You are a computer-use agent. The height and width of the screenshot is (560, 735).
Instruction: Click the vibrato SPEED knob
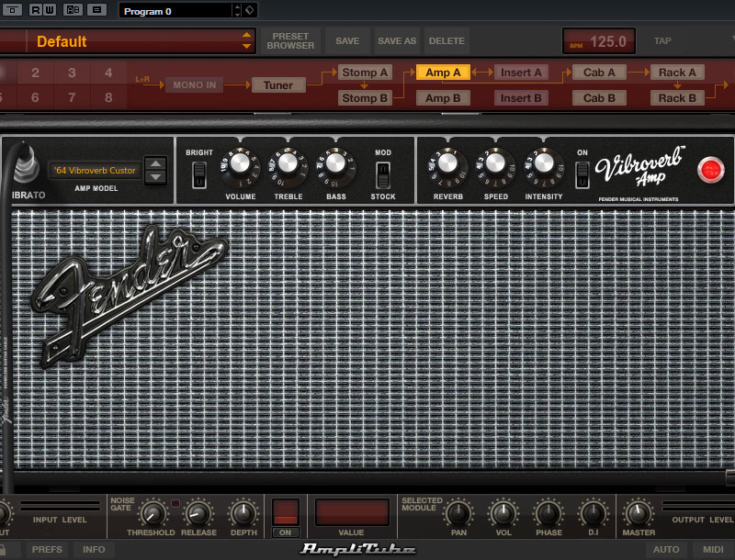495,163
